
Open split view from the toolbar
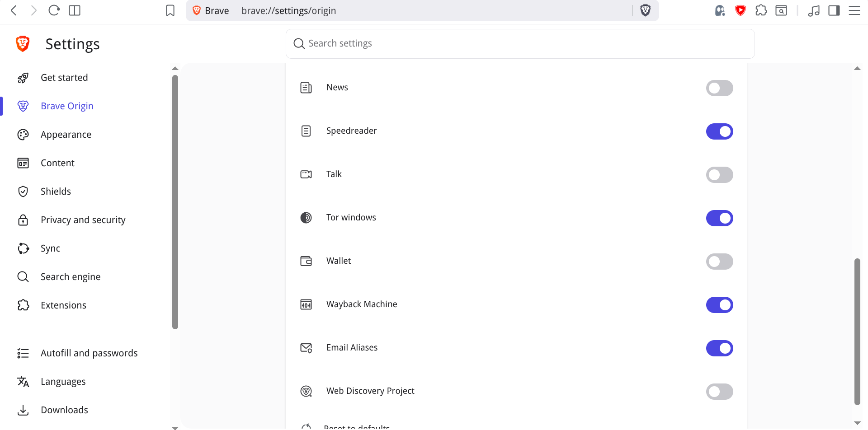tap(75, 10)
